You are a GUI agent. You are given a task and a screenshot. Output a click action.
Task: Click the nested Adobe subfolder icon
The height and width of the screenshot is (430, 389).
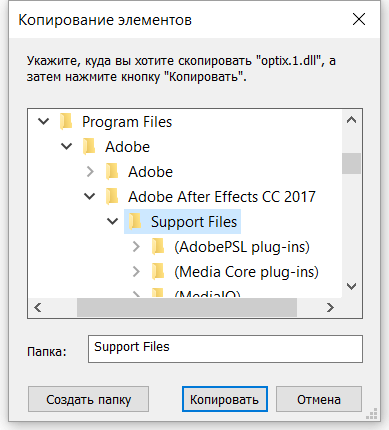point(112,172)
